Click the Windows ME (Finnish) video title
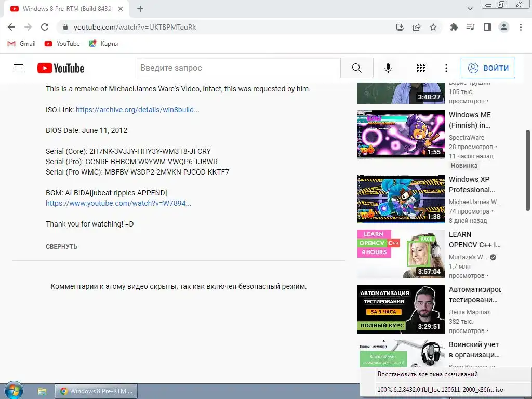The width and height of the screenshot is (532, 399). [470, 120]
